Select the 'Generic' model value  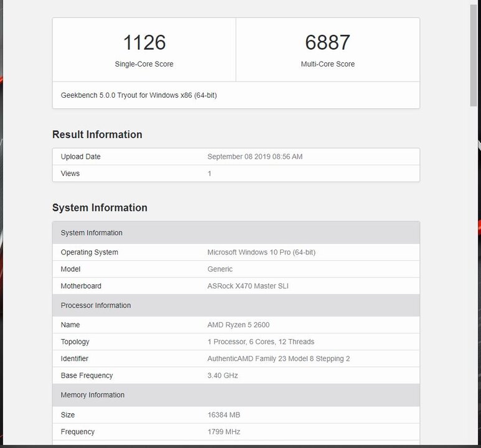tap(220, 269)
